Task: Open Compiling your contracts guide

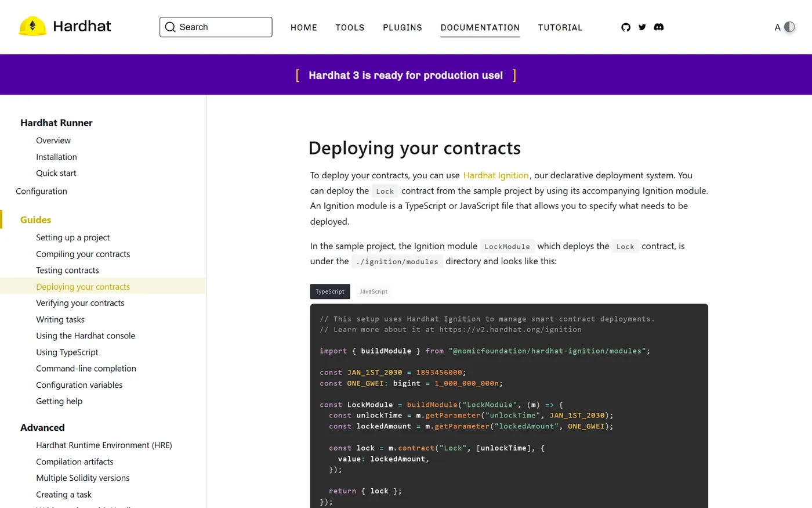Action: click(83, 254)
